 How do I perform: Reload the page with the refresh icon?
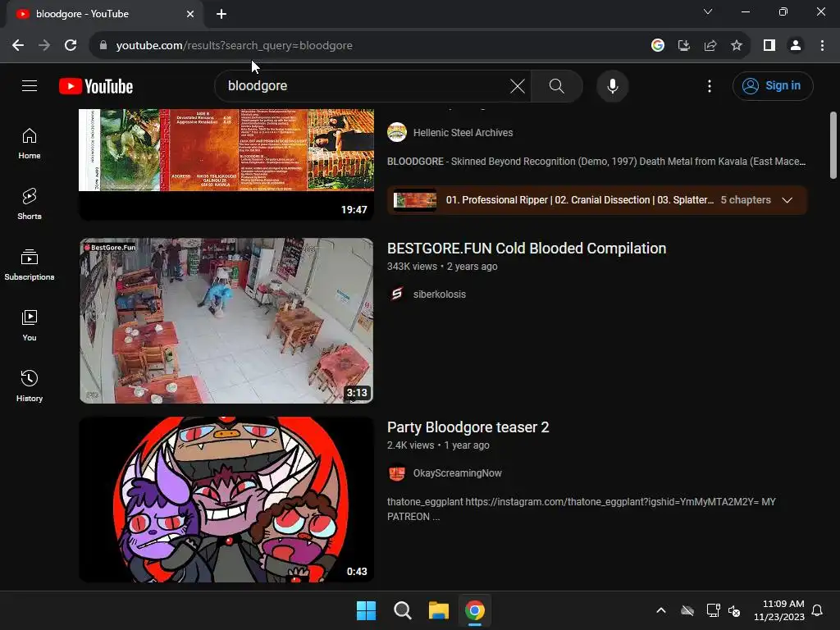click(x=71, y=46)
